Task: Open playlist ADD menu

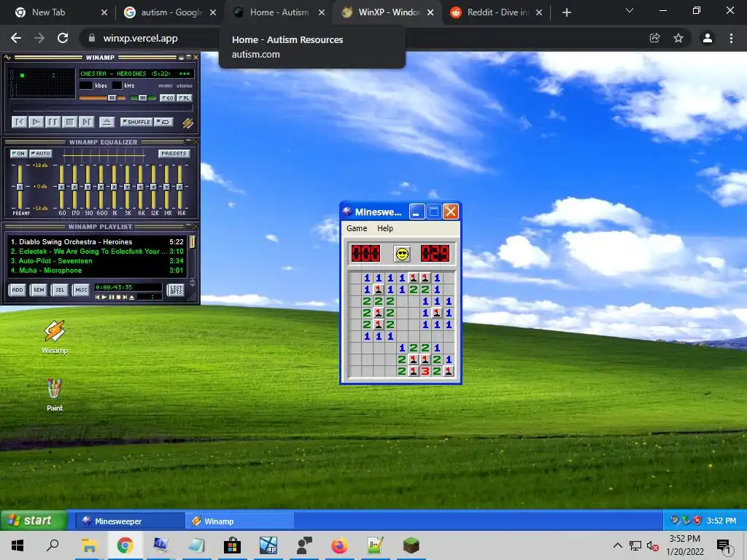Action: tap(18, 290)
